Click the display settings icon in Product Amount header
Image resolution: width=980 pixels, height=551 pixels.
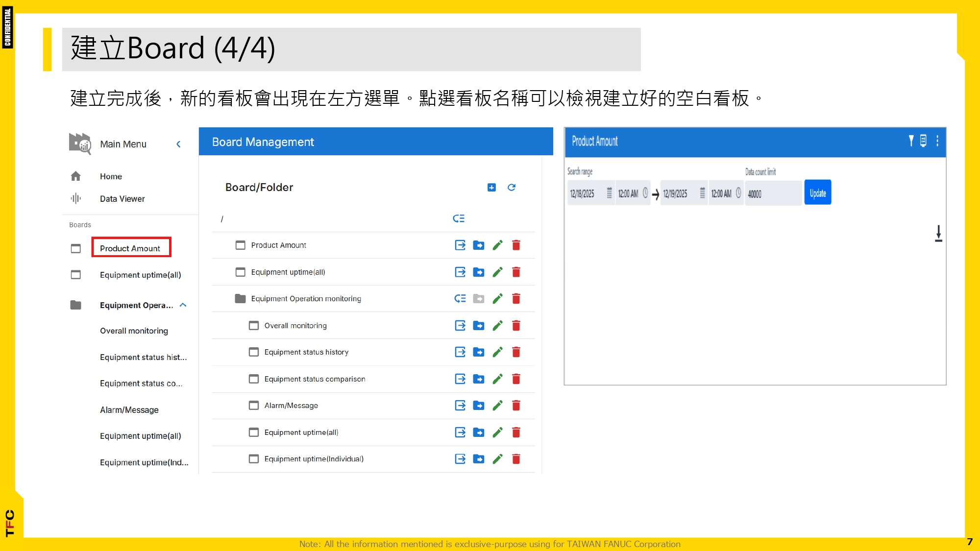click(x=923, y=142)
